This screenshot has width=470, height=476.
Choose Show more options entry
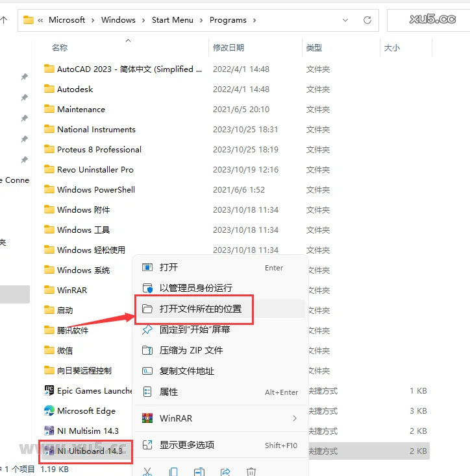pyautogui.click(x=220, y=445)
